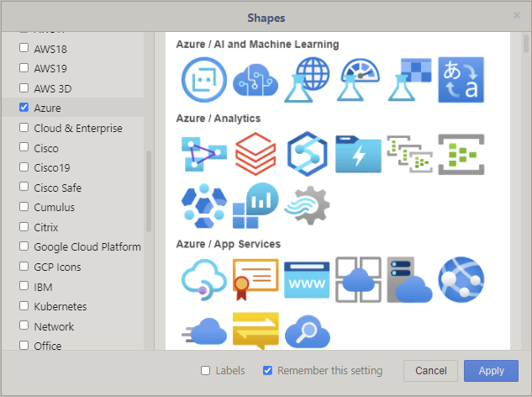Pick the Translator Text icon

(x=461, y=80)
